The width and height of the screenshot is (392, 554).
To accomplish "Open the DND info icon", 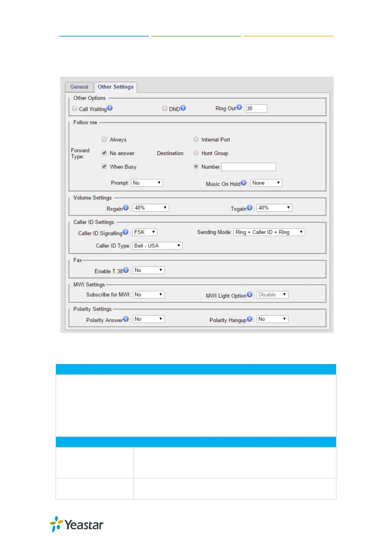I will [183, 108].
